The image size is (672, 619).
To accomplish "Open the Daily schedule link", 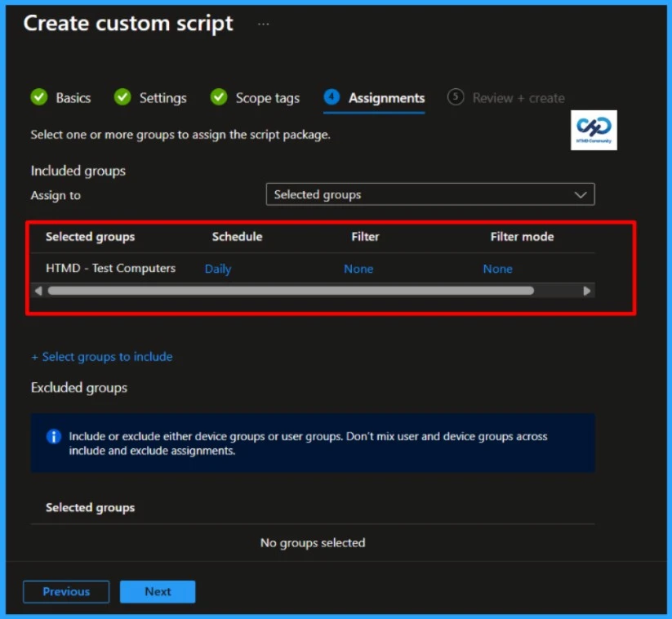I will pos(218,269).
